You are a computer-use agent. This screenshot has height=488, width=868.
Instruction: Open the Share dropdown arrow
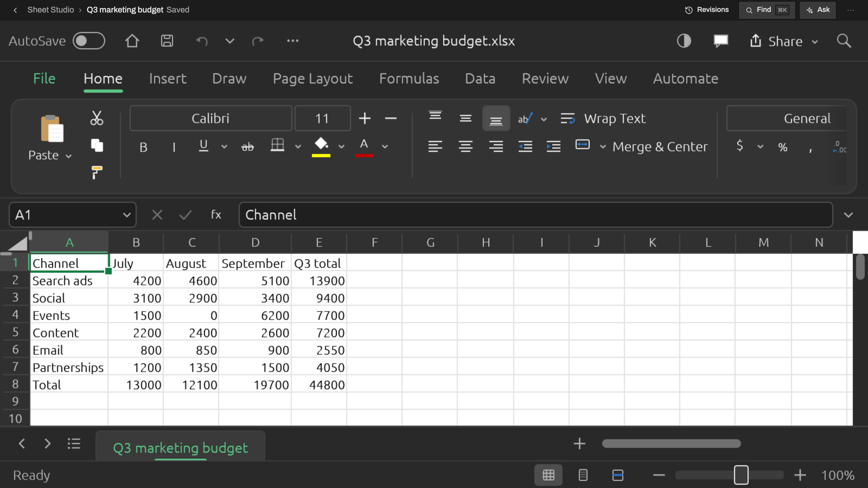815,42
